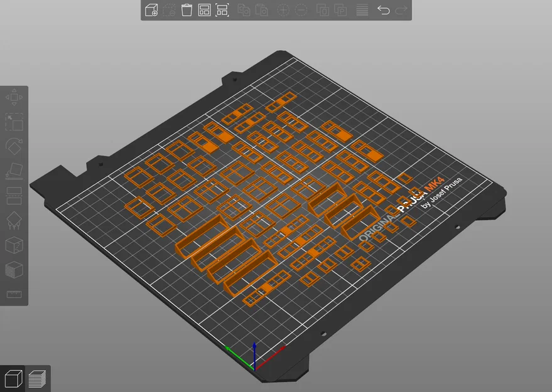Open the Paint-on supports tool
Image resolution: width=552 pixels, height=392 pixels.
pos(14,220)
